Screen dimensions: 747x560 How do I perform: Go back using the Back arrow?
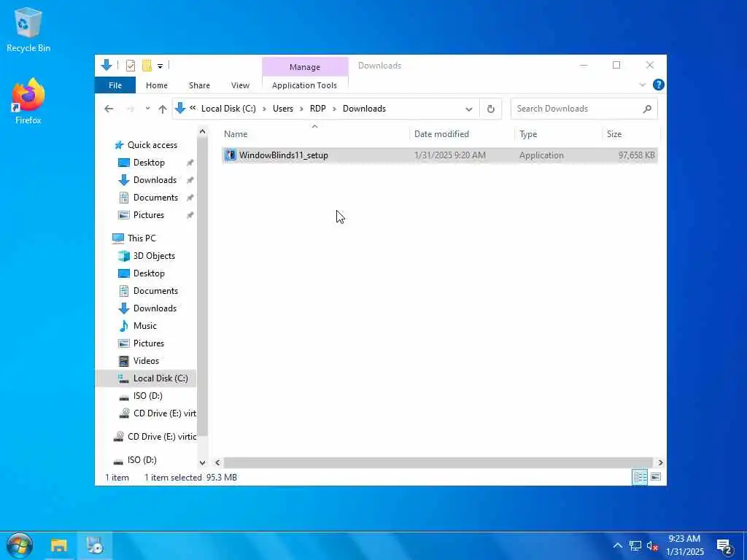109,109
